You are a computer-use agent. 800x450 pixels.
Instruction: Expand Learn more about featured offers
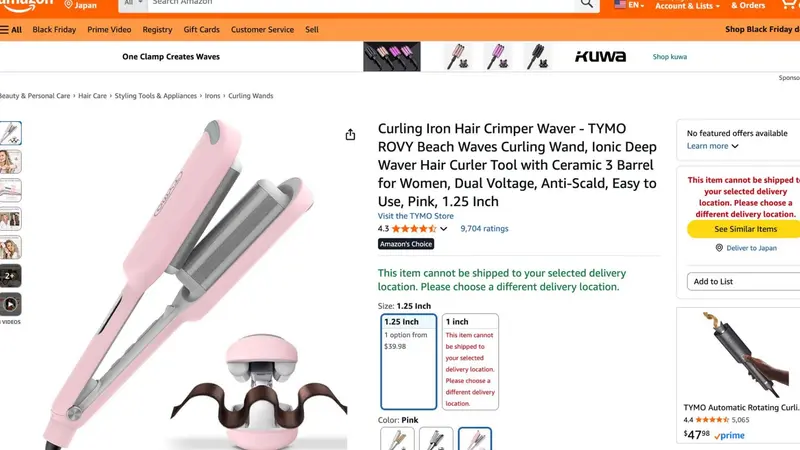click(712, 146)
